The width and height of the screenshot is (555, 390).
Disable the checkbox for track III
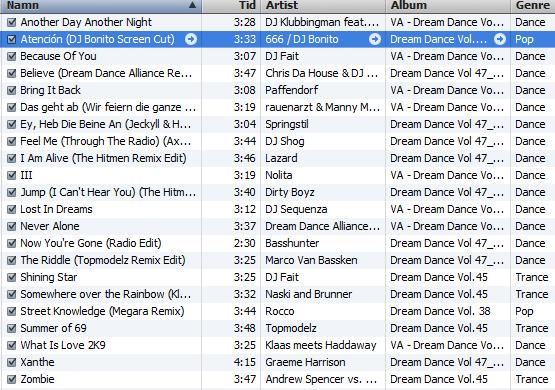click(12, 175)
